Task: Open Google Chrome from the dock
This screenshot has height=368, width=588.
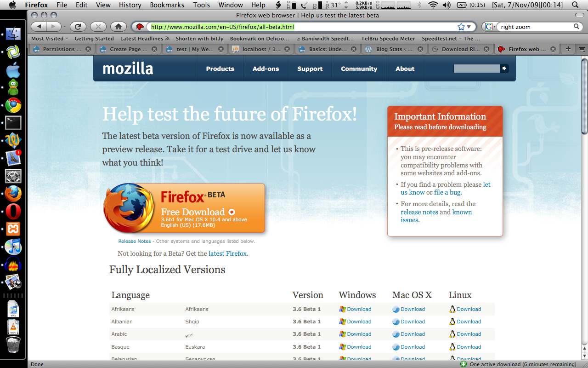Action: coord(13,105)
